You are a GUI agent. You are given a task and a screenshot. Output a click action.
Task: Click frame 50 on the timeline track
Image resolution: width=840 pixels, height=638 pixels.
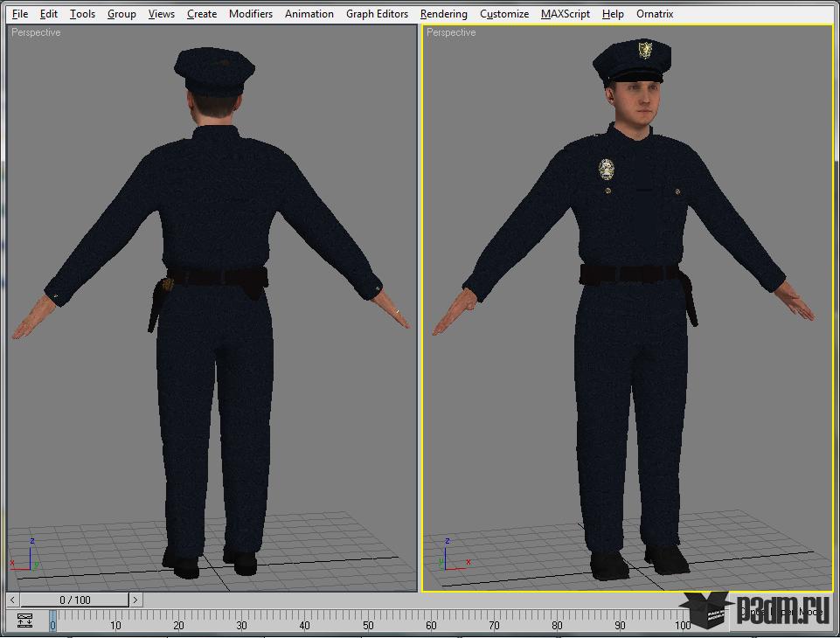[368, 621]
